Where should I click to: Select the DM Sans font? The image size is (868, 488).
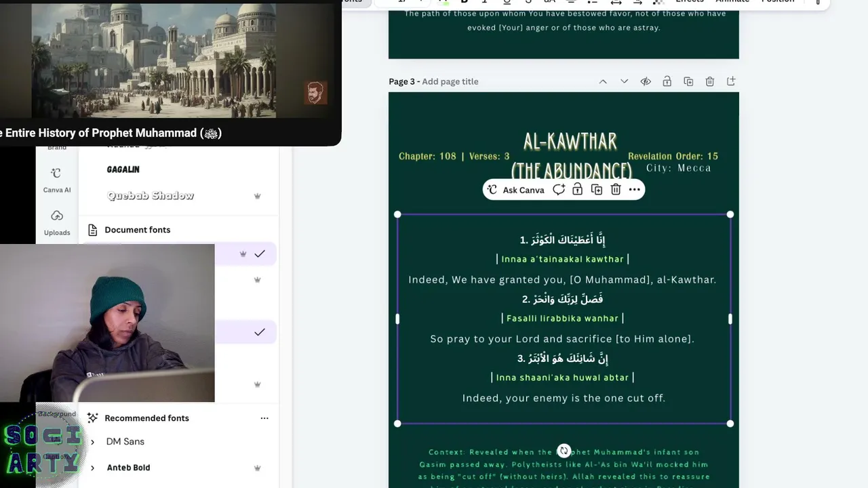point(125,442)
